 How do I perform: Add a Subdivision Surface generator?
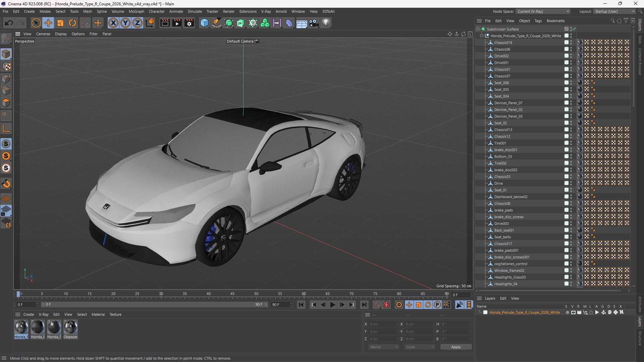[229, 23]
